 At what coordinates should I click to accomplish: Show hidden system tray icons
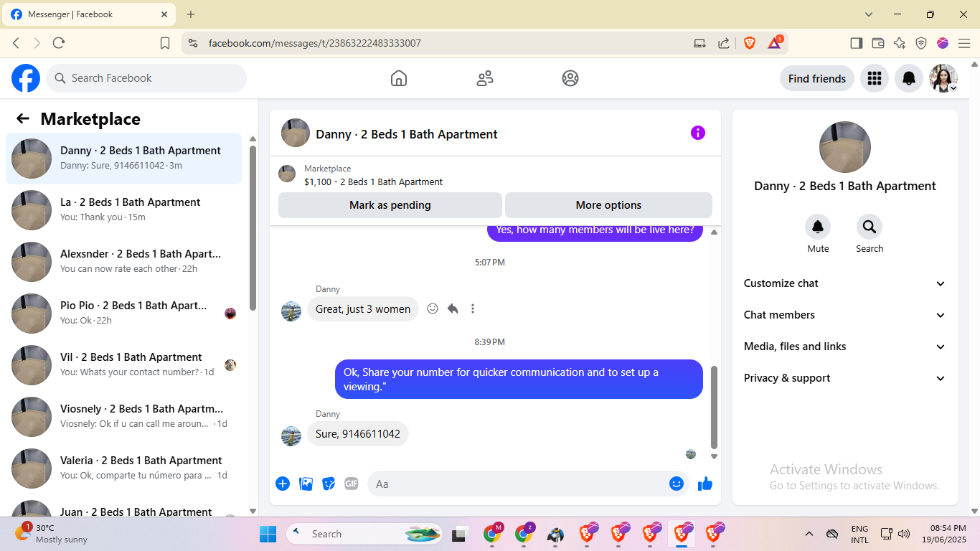click(x=809, y=534)
